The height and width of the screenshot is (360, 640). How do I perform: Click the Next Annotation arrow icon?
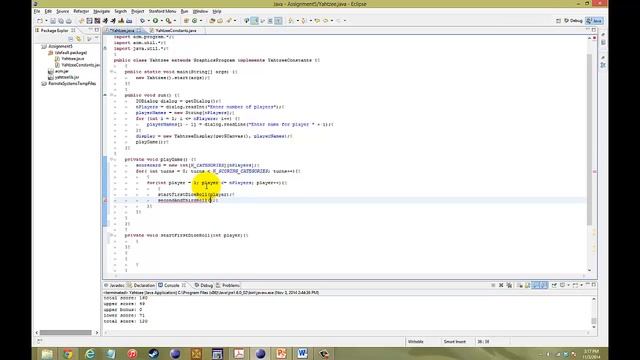tap(291, 20)
